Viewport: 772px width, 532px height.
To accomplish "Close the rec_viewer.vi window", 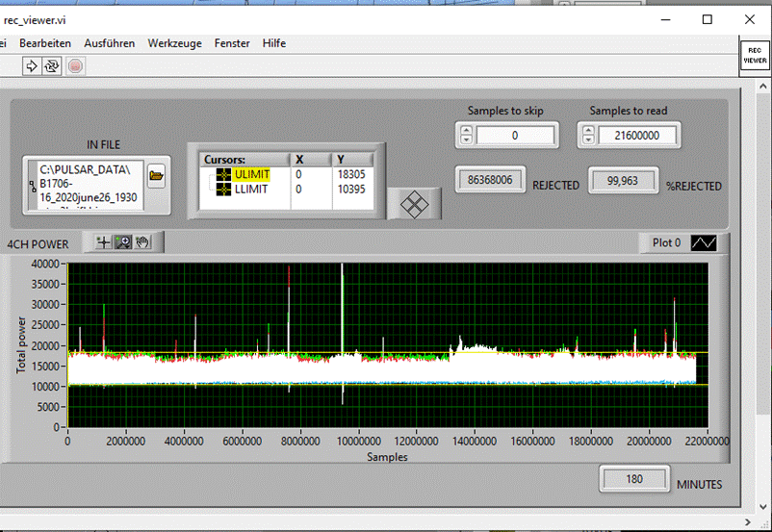I will [750, 19].
